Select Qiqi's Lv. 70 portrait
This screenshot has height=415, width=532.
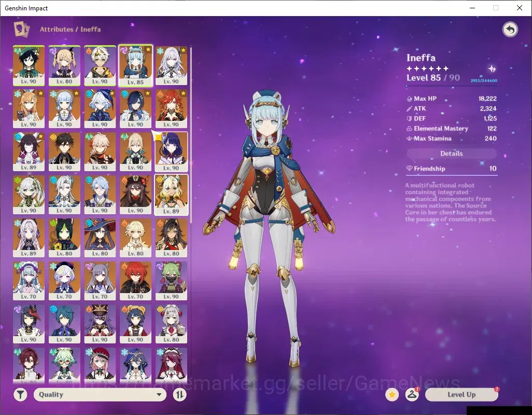(x=64, y=281)
